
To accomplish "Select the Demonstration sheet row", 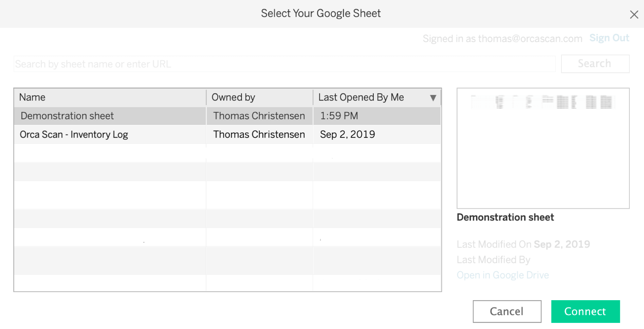I will [x=67, y=116].
